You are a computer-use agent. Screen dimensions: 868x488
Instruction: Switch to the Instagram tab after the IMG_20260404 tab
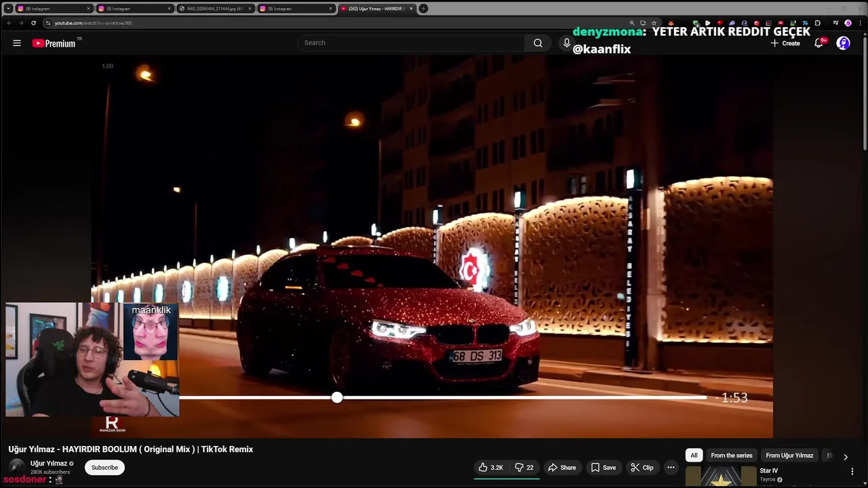pyautogui.click(x=295, y=8)
